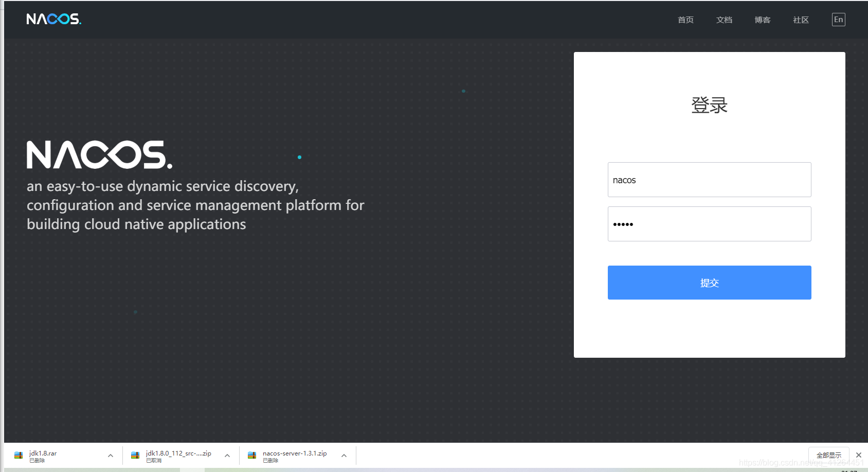Show all downloads via 全部显示 button
The height and width of the screenshot is (472, 868).
tap(829, 456)
